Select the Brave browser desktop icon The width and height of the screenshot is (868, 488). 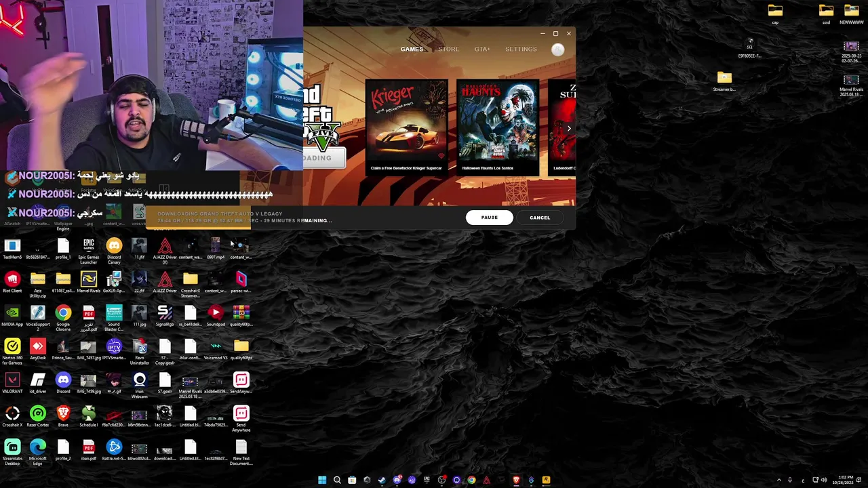(x=63, y=417)
